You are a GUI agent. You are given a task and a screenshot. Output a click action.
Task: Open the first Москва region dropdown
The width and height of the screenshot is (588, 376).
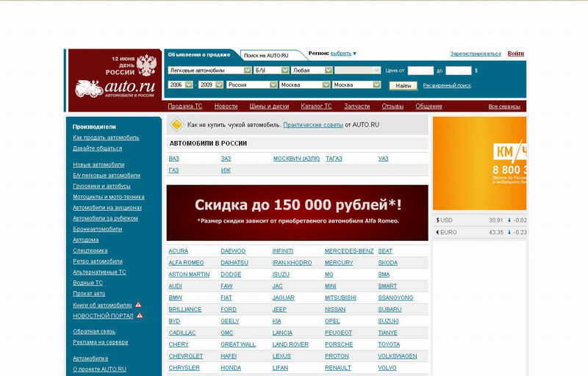click(304, 84)
